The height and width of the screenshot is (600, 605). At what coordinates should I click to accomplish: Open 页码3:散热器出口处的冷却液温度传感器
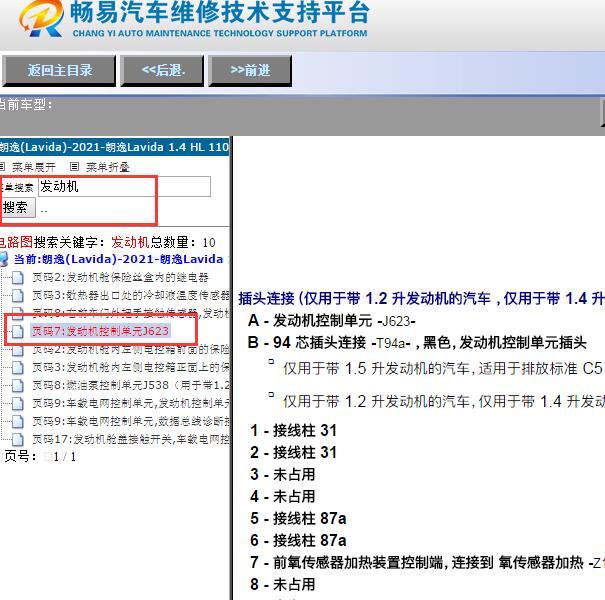[x=131, y=295]
